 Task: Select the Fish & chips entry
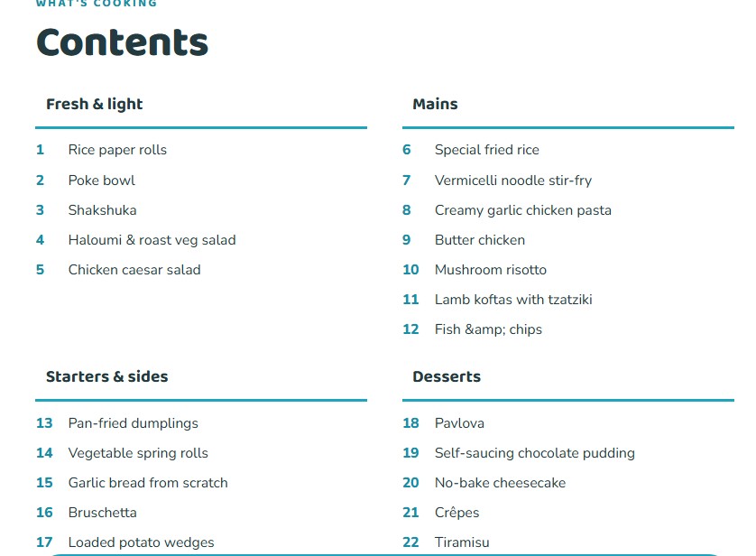pos(488,329)
